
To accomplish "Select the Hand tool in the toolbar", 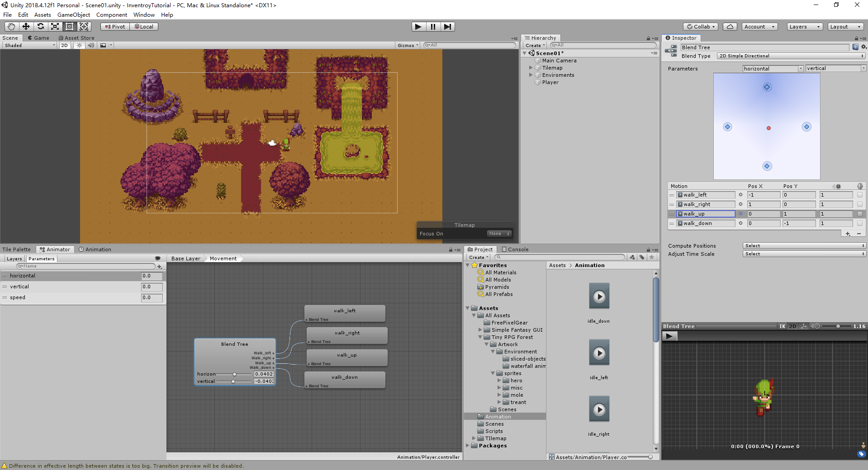I will [11, 26].
